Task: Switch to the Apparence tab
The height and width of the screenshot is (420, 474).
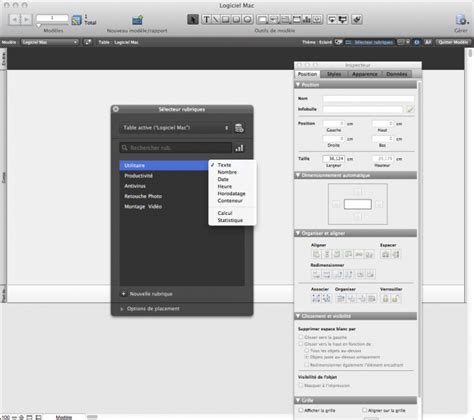Action: pos(365,74)
